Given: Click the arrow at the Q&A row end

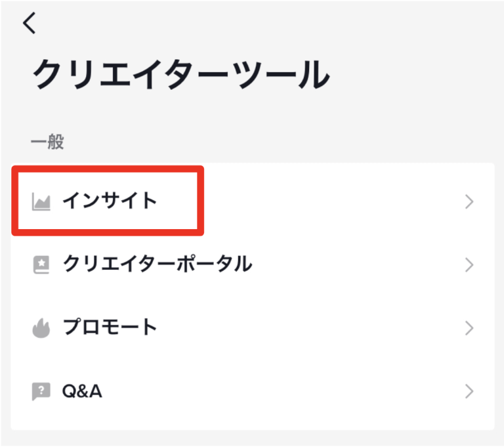Looking at the screenshot, I should point(469,392).
